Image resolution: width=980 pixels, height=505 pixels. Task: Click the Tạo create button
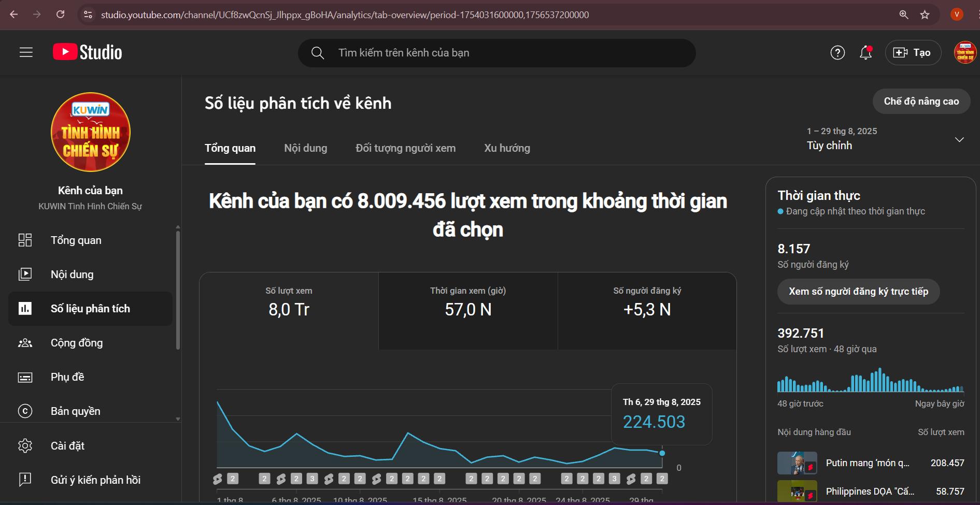[913, 52]
